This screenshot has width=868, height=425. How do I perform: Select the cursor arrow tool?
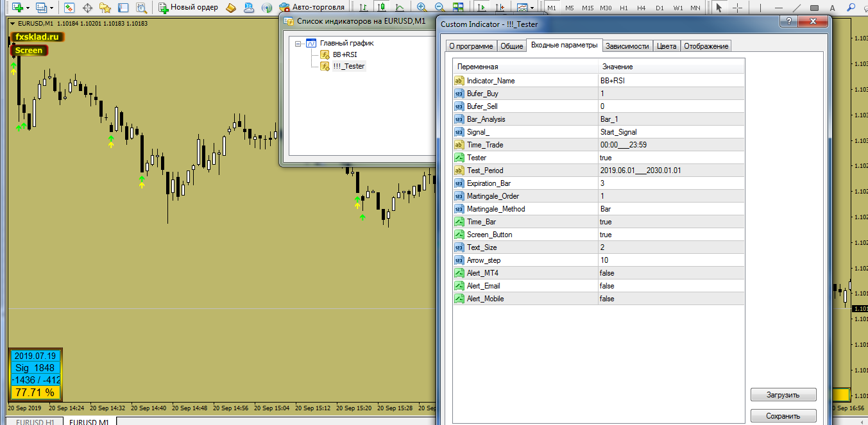[x=719, y=8]
